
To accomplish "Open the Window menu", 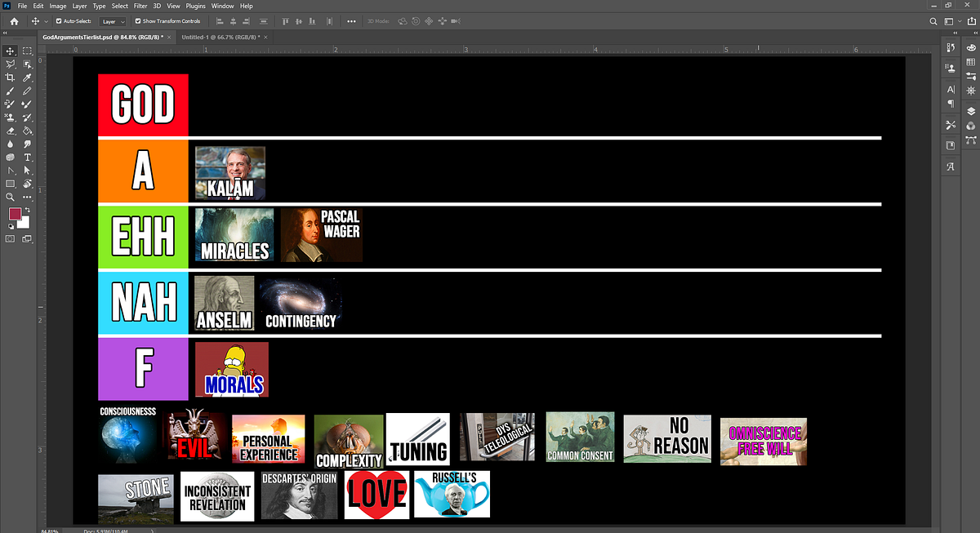I will (222, 6).
